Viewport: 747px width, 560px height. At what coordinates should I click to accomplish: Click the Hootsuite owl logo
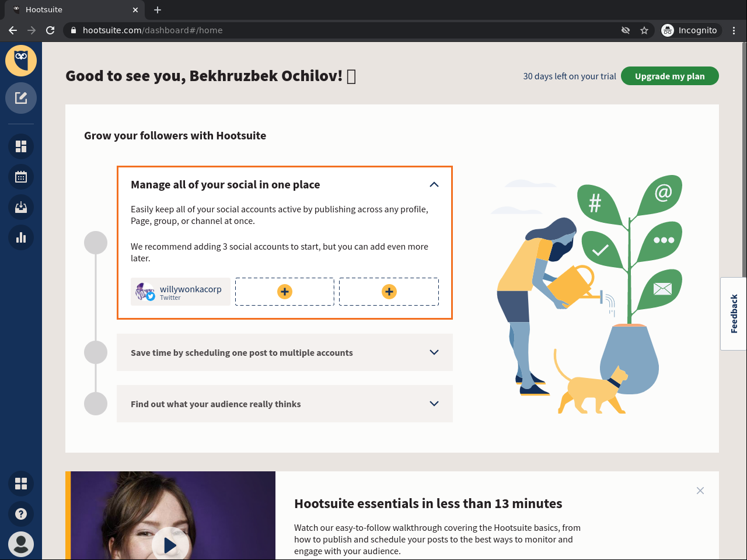(21, 61)
